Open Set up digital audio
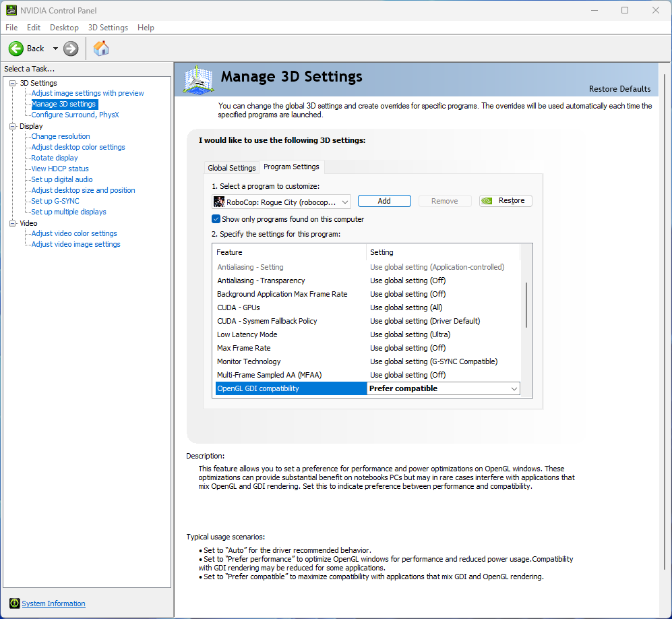The image size is (672, 619). (x=62, y=179)
